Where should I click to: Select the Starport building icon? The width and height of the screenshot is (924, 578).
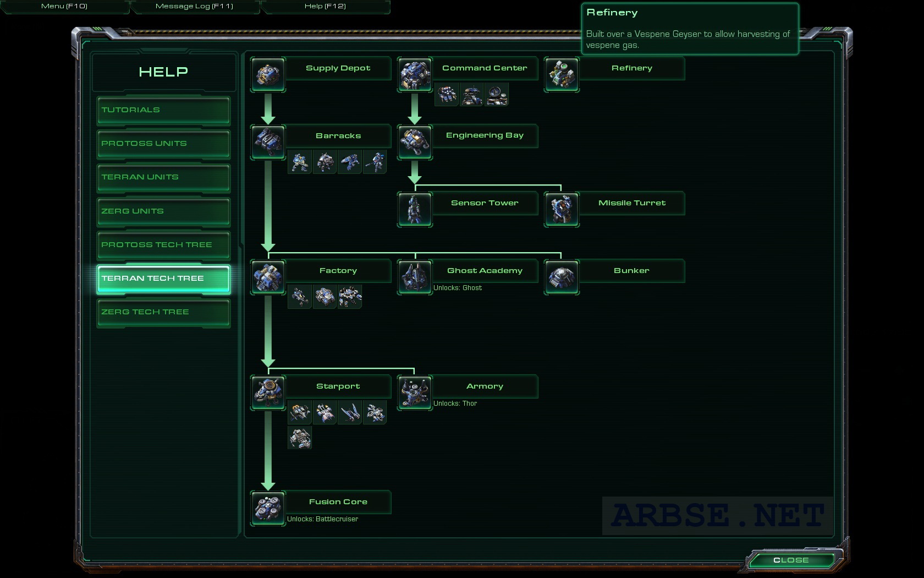(x=268, y=392)
